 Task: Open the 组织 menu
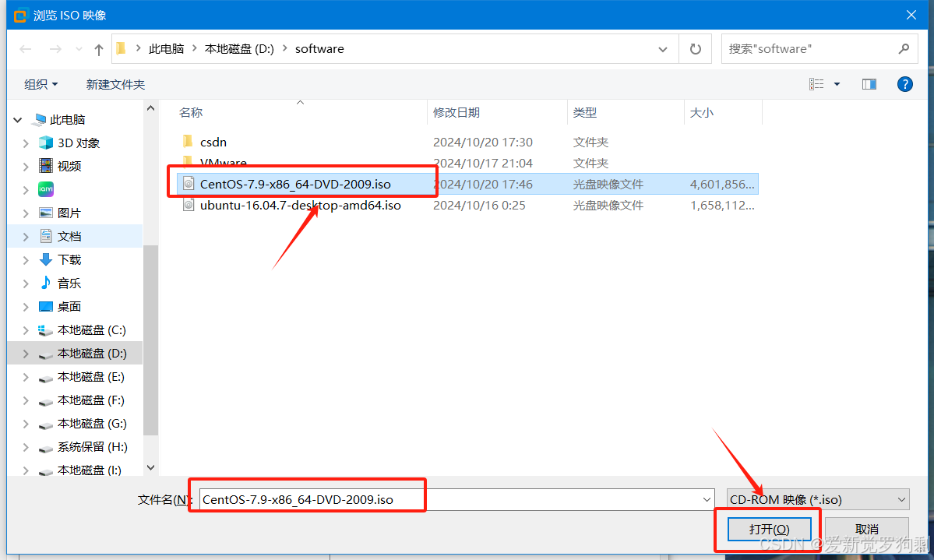tap(41, 85)
